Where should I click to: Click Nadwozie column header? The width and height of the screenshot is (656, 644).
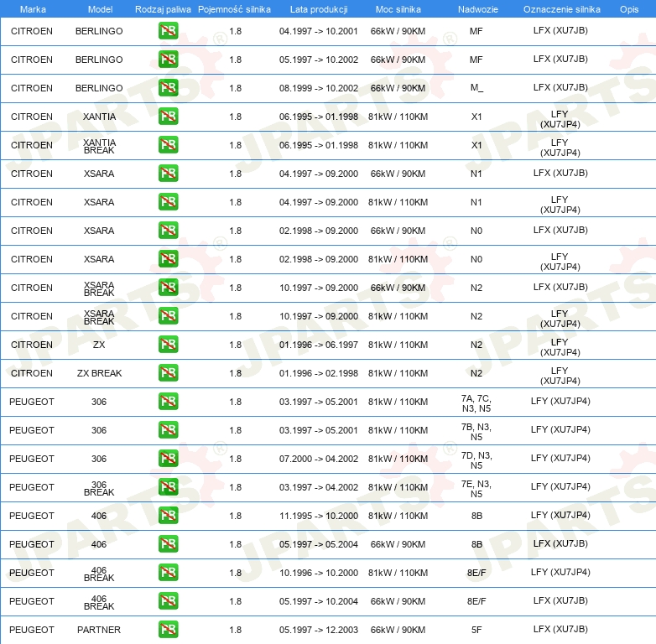(478, 9)
